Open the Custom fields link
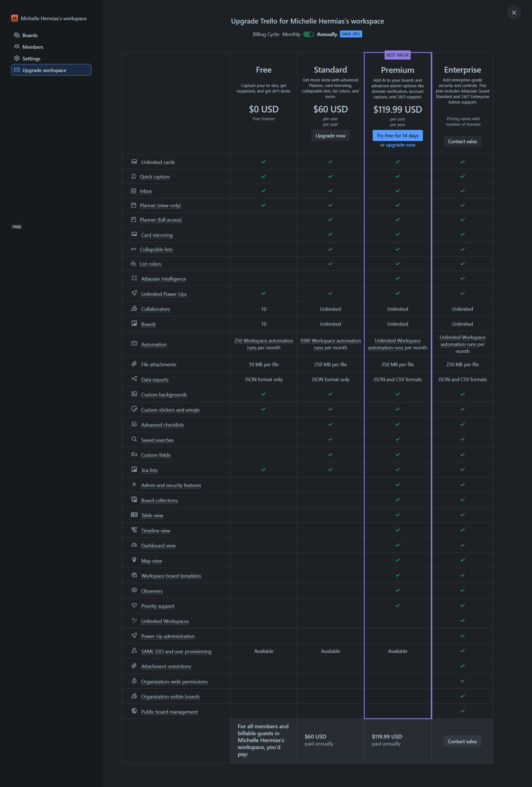The image size is (532, 787). (155, 455)
